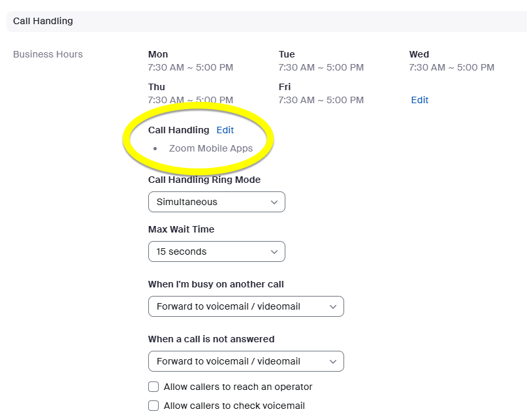Select the Zoom Mobile Apps list entry

click(x=210, y=148)
